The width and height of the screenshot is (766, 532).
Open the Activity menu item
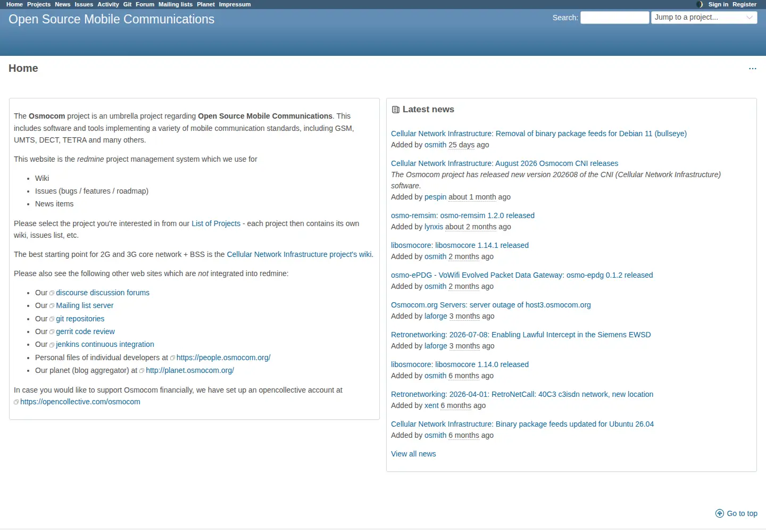click(x=108, y=4)
